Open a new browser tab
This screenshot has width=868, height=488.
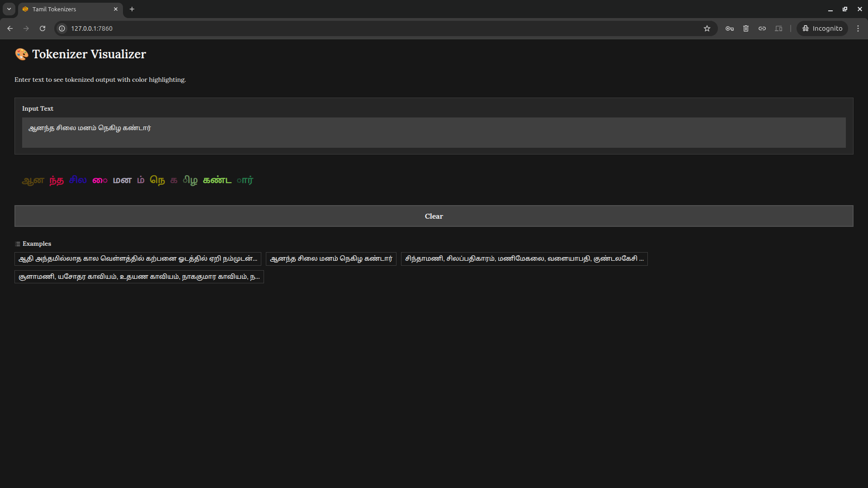click(x=132, y=9)
